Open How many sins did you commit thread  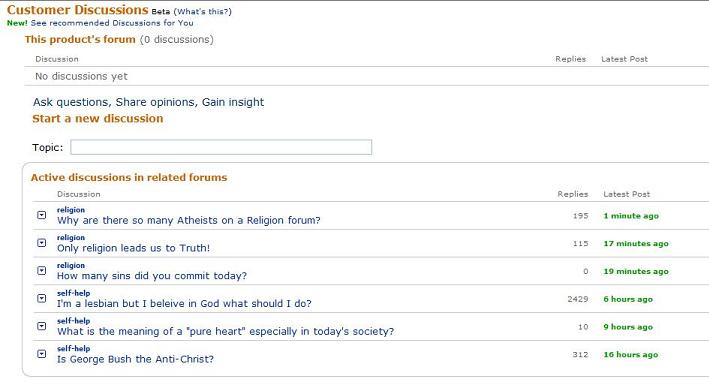(152, 275)
